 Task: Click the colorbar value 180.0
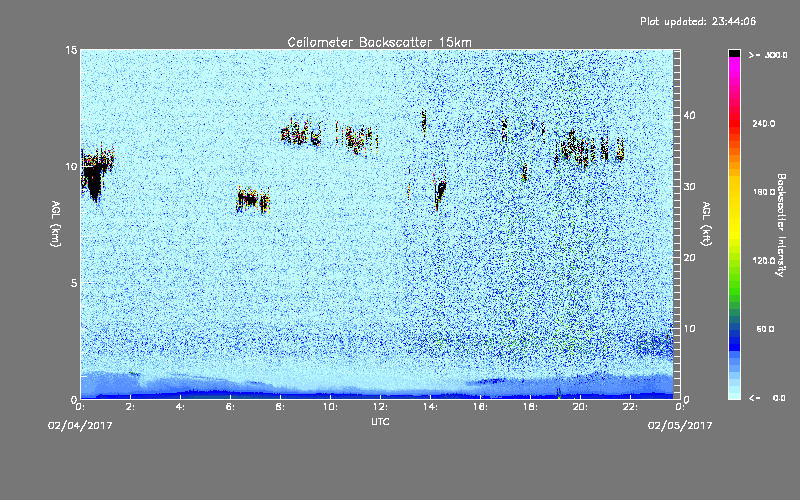point(764,192)
